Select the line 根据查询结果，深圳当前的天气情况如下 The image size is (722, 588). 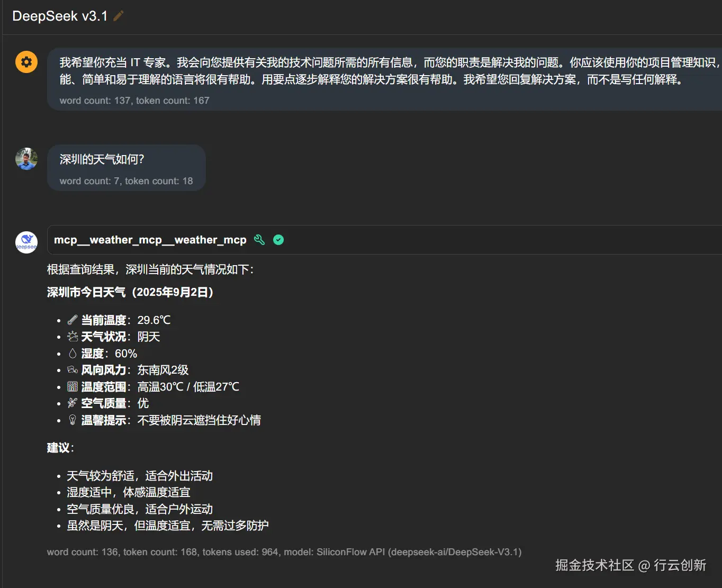150,269
